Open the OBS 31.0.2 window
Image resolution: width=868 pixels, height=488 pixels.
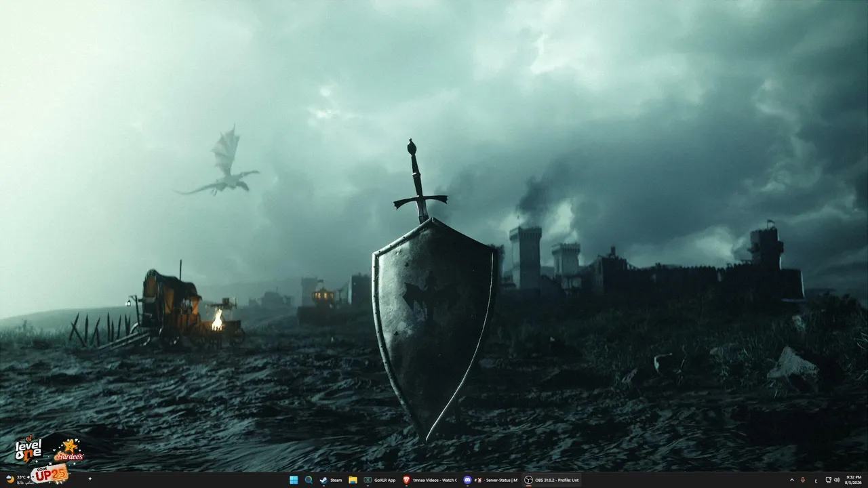pos(551,480)
